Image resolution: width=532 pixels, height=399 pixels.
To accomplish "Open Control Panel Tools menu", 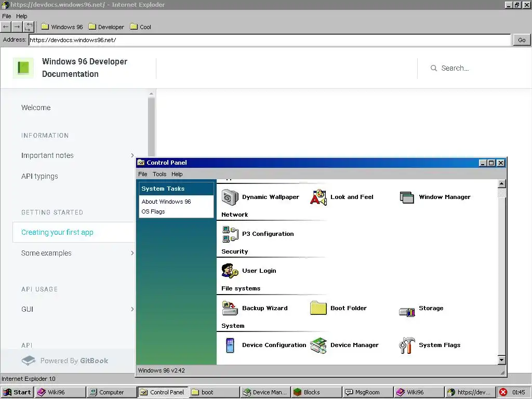I will pyautogui.click(x=159, y=174).
